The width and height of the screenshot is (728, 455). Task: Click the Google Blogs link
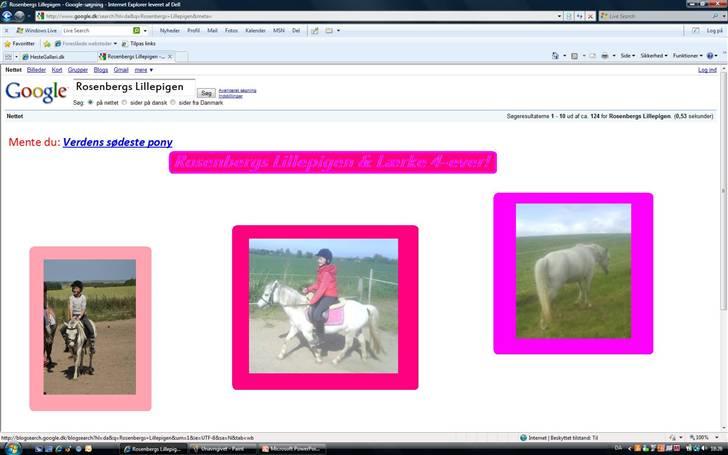coord(101,70)
